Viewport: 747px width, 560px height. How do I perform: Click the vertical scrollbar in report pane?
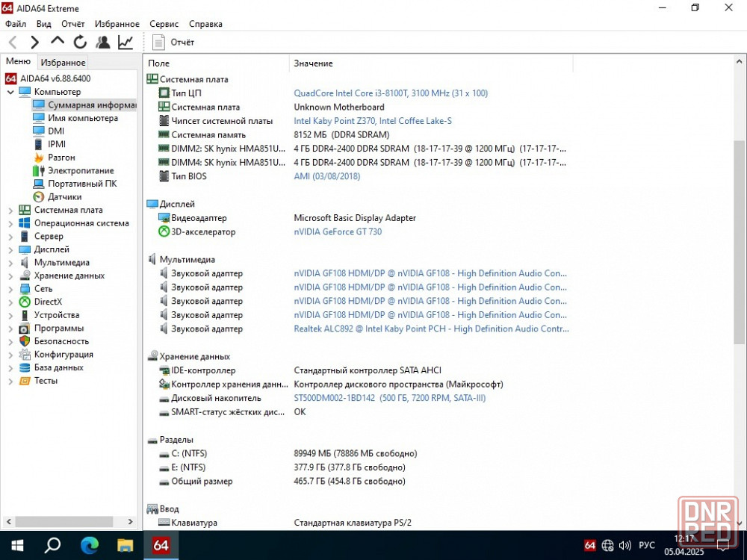pos(739,242)
